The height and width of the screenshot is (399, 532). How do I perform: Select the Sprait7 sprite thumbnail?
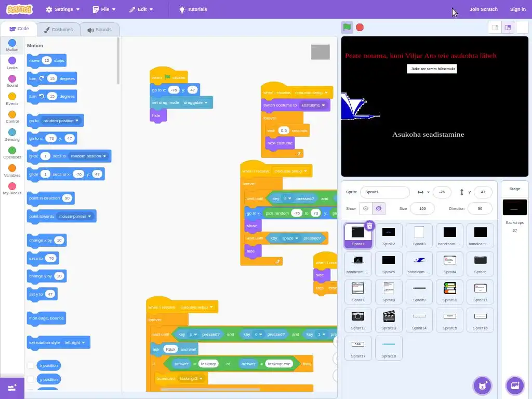(x=358, y=292)
